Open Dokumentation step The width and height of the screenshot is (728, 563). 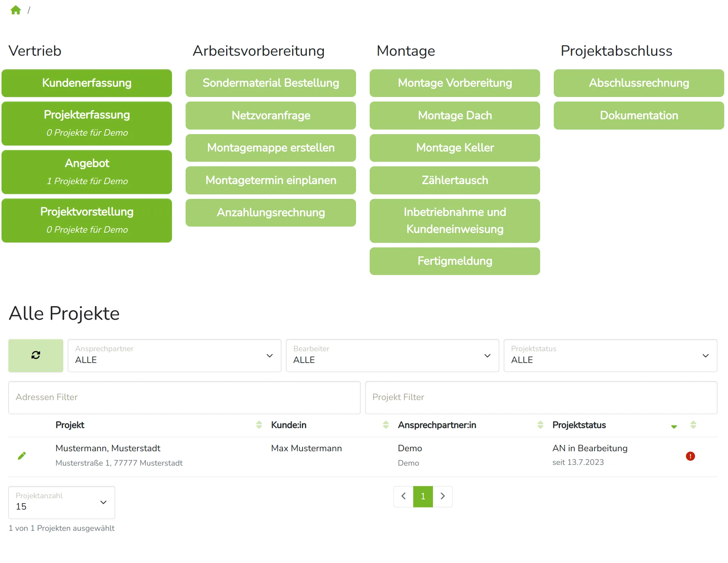[x=639, y=116]
